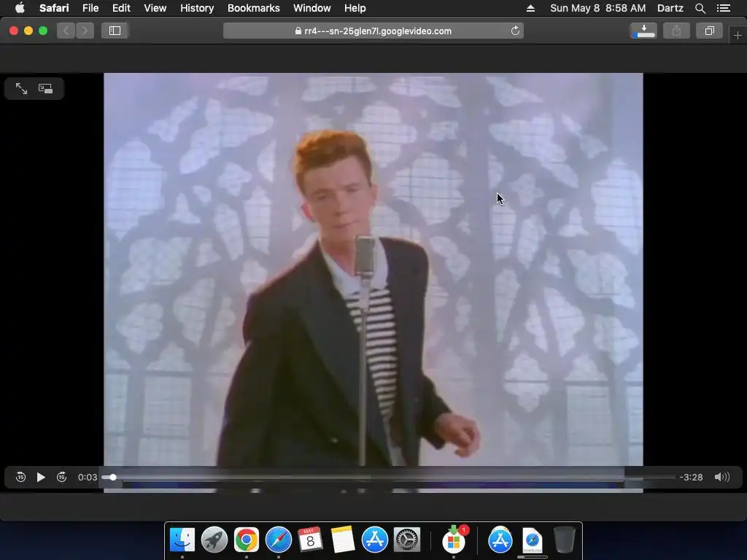Screen dimensions: 747x560
Task: Click the remaining time -3:28 label
Action: 691,477
